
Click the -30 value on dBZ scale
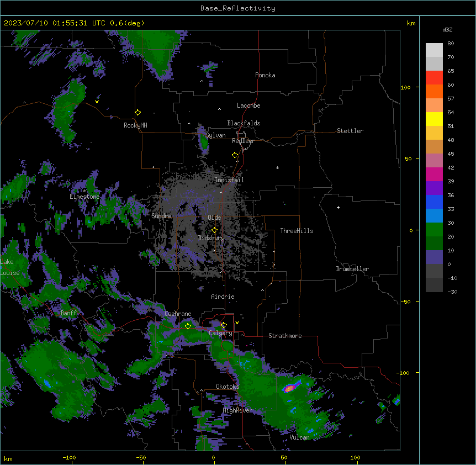click(452, 292)
